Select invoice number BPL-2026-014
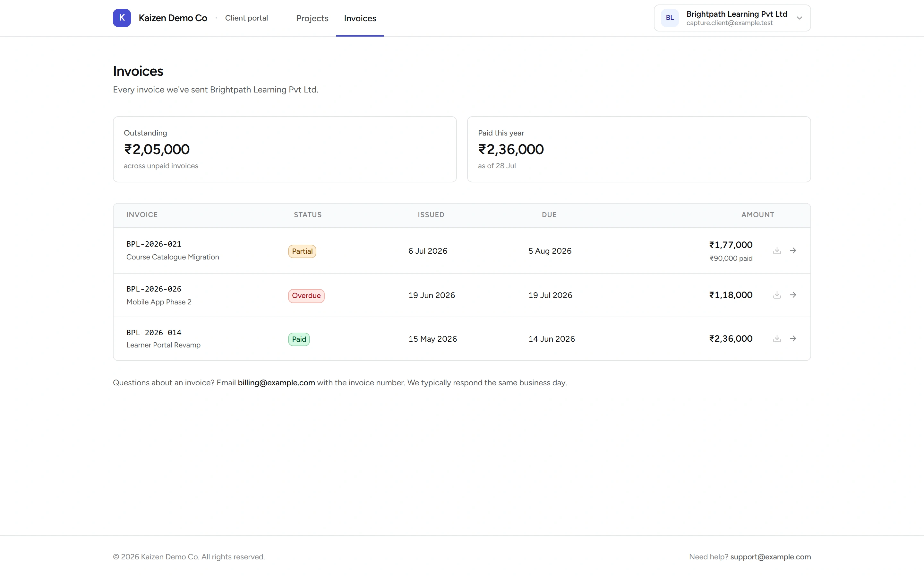This screenshot has width=924, height=578. pyautogui.click(x=154, y=333)
